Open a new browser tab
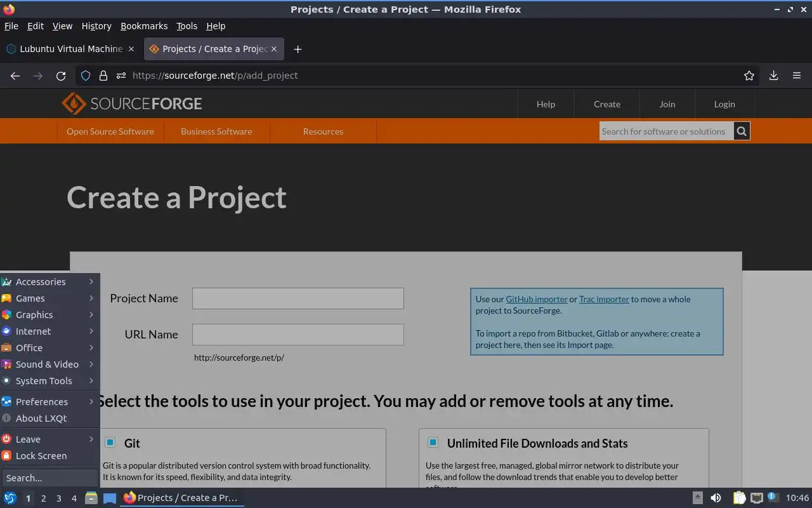 [x=298, y=49]
